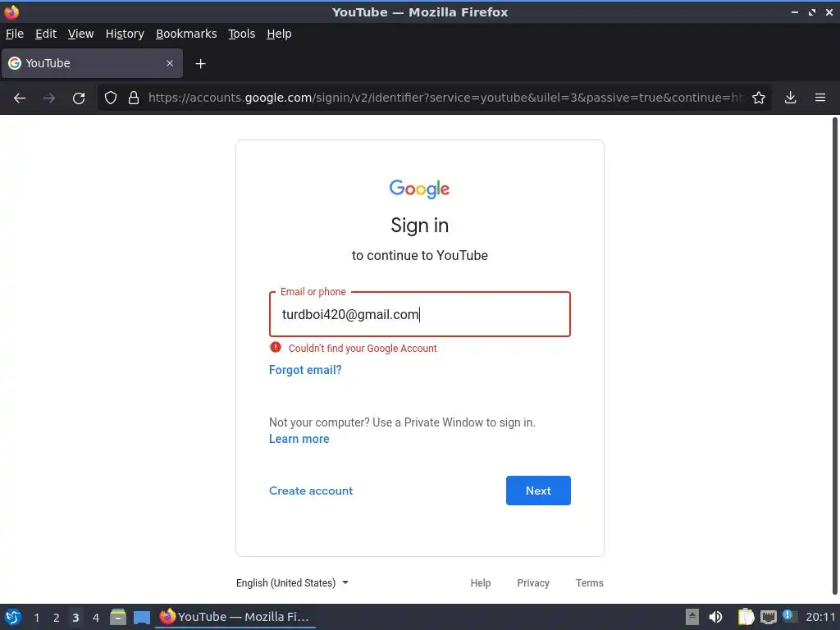Click the 'to continue to YouTube' text
This screenshot has width=840, height=630.
coord(419,256)
